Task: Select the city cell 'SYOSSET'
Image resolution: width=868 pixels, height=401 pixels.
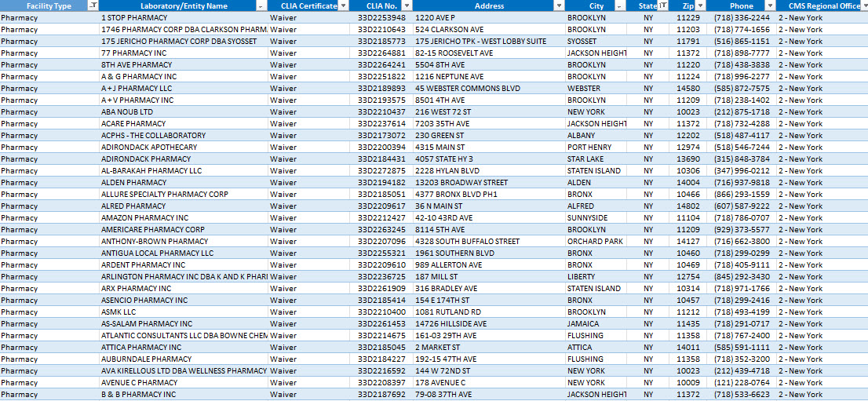Action: tap(598, 42)
